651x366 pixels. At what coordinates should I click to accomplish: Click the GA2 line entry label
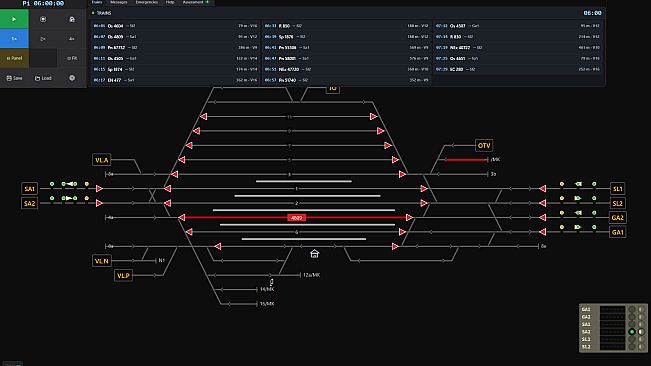617,217
